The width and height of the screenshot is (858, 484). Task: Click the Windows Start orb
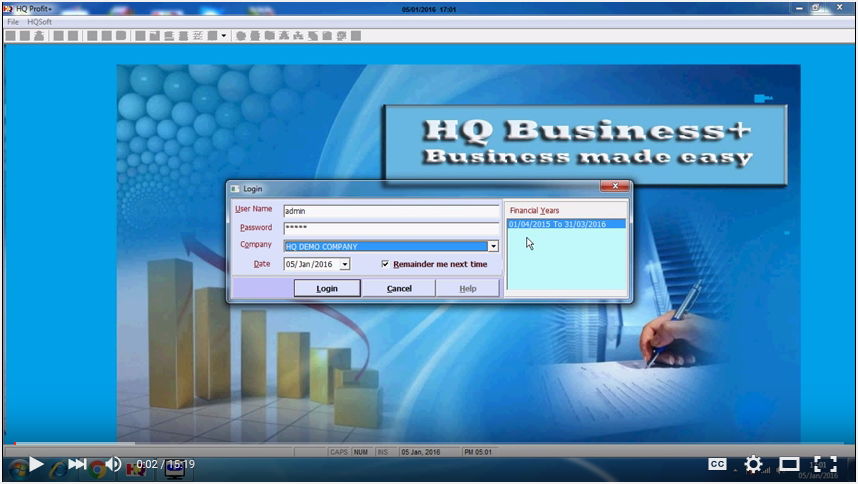tap(18, 469)
